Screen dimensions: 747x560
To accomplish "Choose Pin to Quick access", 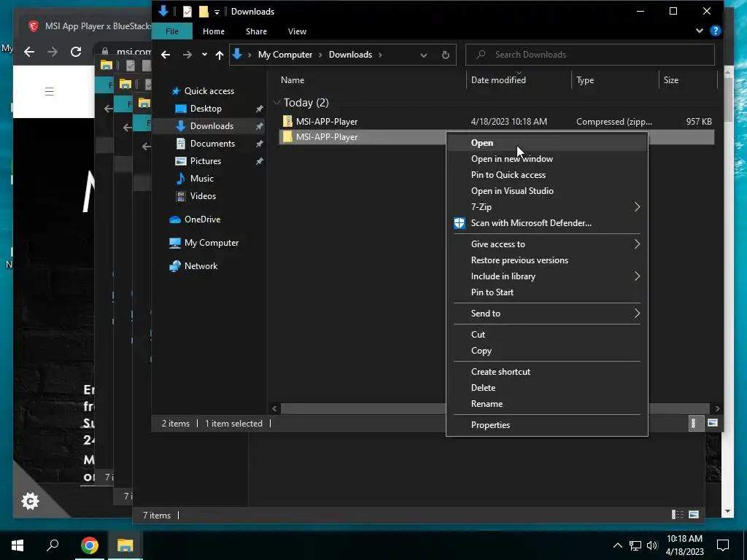I will pos(547,175).
